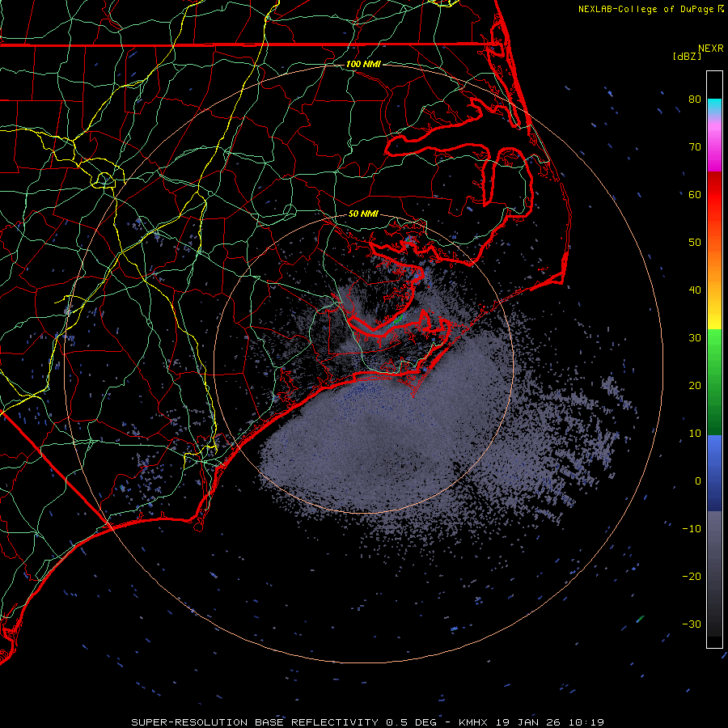The width and height of the screenshot is (728, 728).
Task: Click the NEXR label above color scale
Action: (x=711, y=49)
